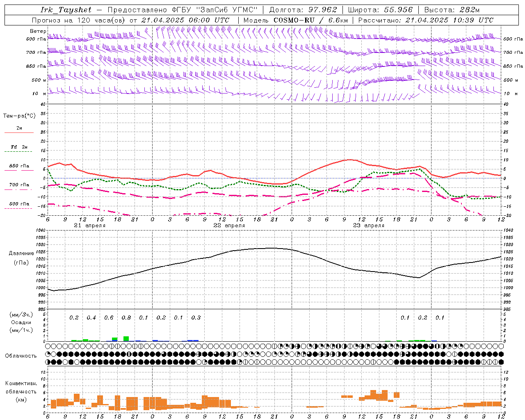
Task: Select the Долгота: 97.962 longitude value
Action: 303,10
